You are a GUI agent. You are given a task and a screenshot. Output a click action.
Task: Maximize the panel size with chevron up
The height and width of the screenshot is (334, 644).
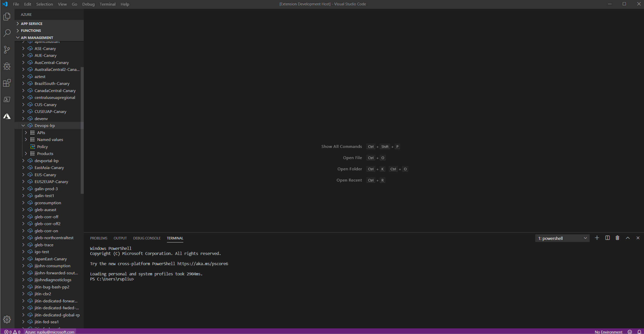628,238
